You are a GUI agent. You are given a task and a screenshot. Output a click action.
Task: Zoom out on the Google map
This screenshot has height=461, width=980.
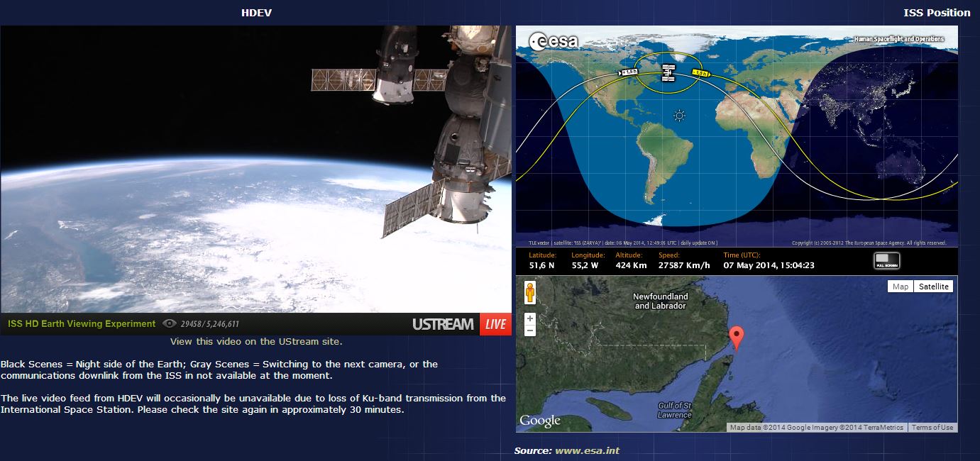click(529, 331)
